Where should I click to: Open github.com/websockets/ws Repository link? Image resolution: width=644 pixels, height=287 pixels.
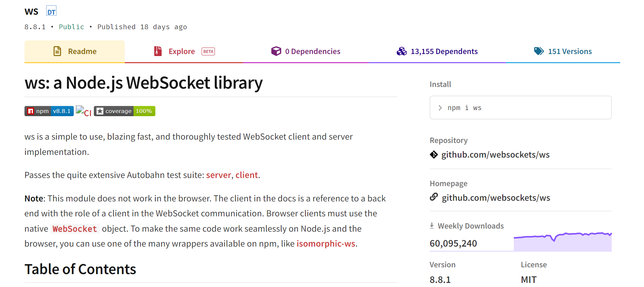click(495, 155)
